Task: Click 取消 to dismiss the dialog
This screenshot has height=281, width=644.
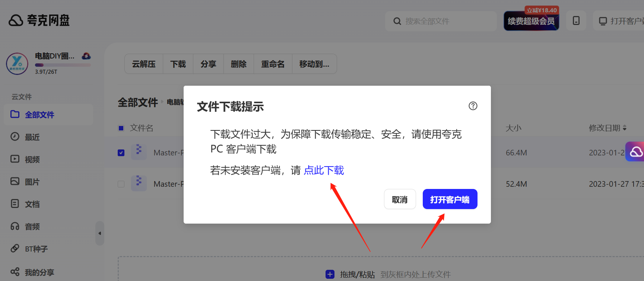Action: tap(400, 199)
